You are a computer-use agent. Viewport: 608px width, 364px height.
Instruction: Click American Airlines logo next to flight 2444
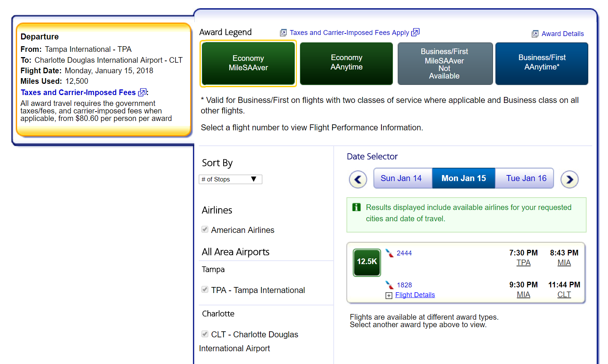tap(389, 253)
